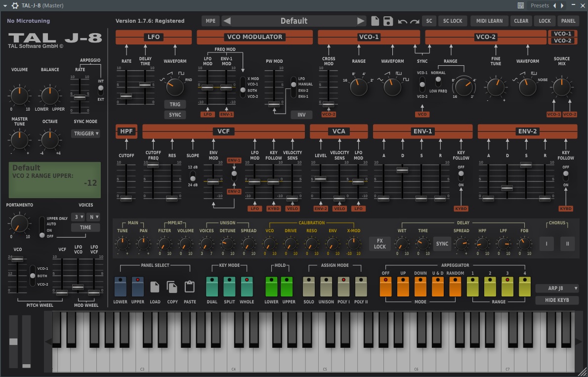Open the Voices N dropdown
This screenshot has height=377, width=588.
tap(93, 217)
